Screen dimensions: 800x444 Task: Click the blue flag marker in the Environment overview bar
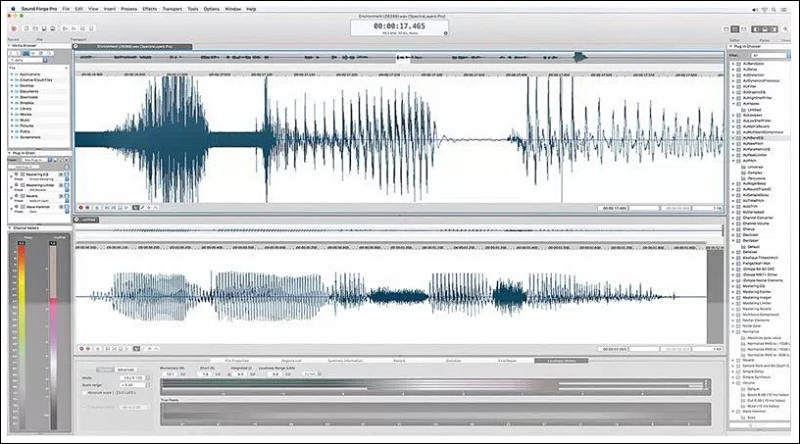click(x=581, y=57)
